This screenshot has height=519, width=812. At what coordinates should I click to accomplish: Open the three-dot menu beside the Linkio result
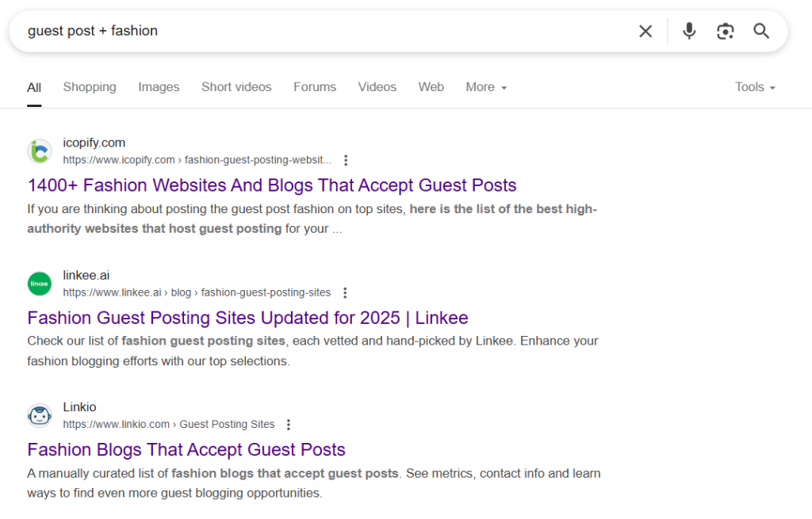point(288,424)
